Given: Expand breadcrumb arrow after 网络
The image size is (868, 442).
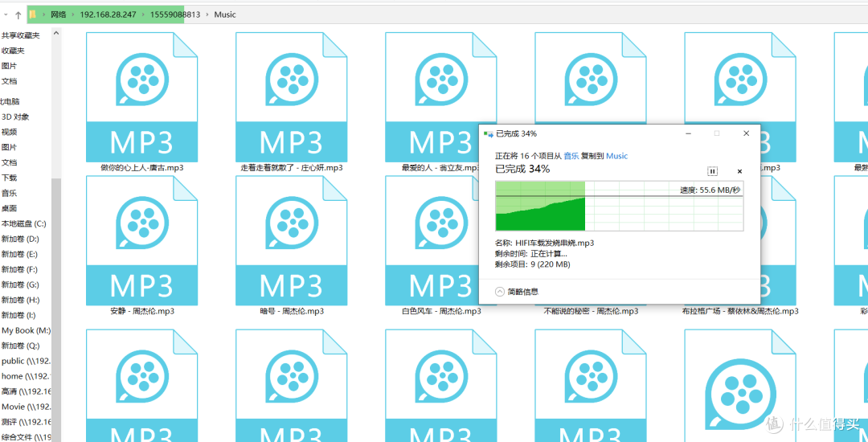Looking at the screenshot, I should point(74,15).
